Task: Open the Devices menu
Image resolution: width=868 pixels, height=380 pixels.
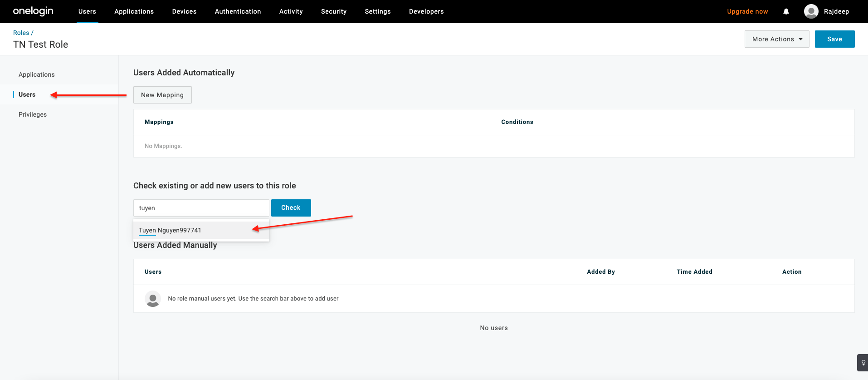Action: click(184, 11)
